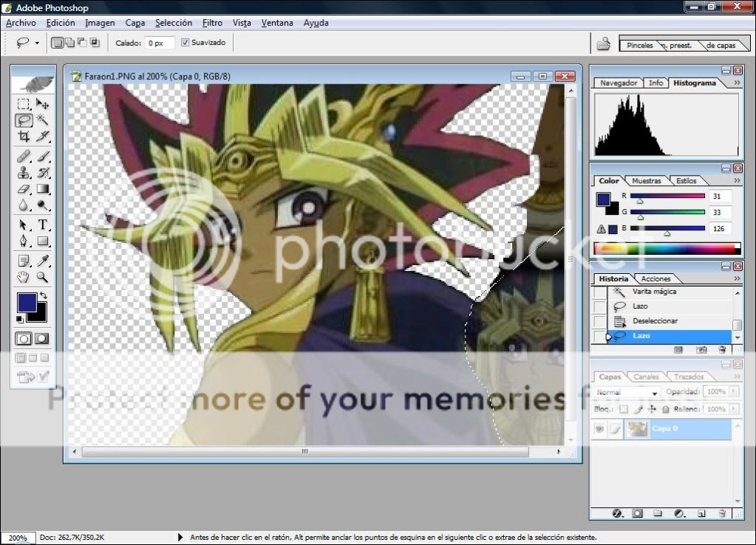The height and width of the screenshot is (545, 756).
Task: Select the Magic Wand tool
Action: (43, 120)
